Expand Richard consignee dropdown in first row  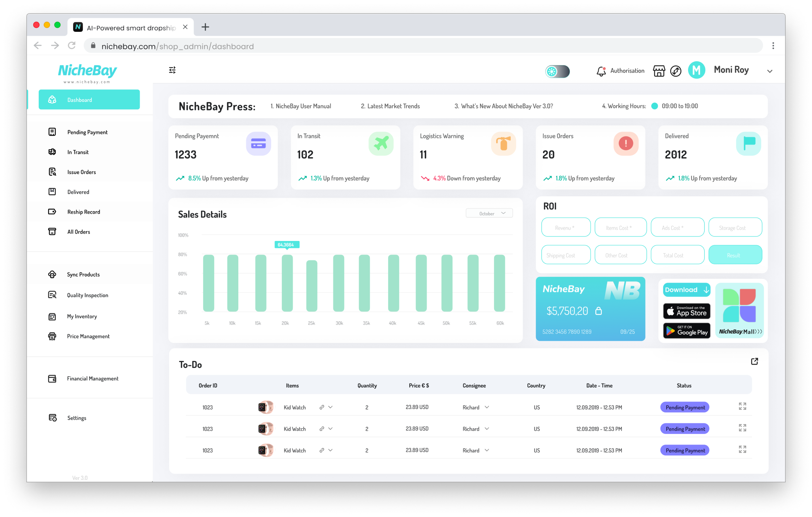pyautogui.click(x=487, y=407)
